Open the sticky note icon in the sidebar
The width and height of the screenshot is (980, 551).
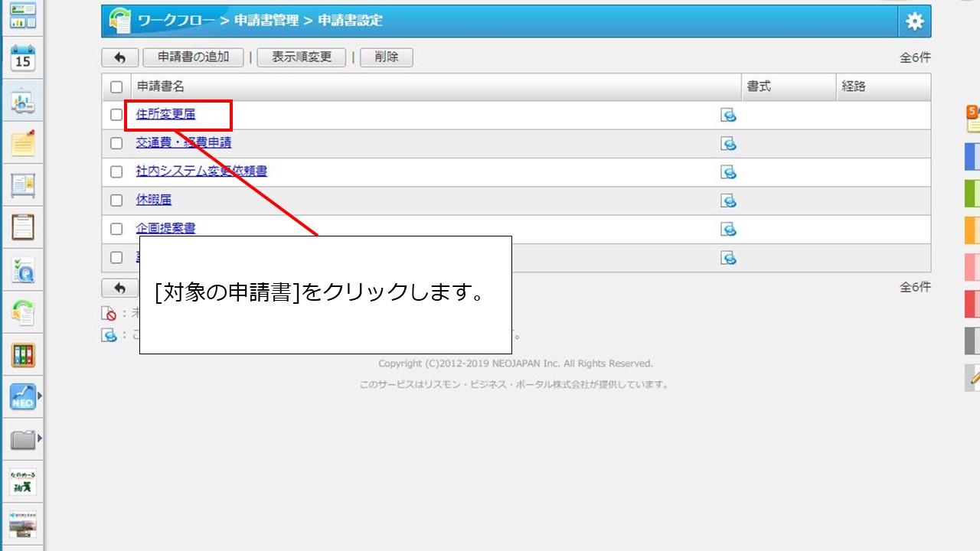(23, 144)
